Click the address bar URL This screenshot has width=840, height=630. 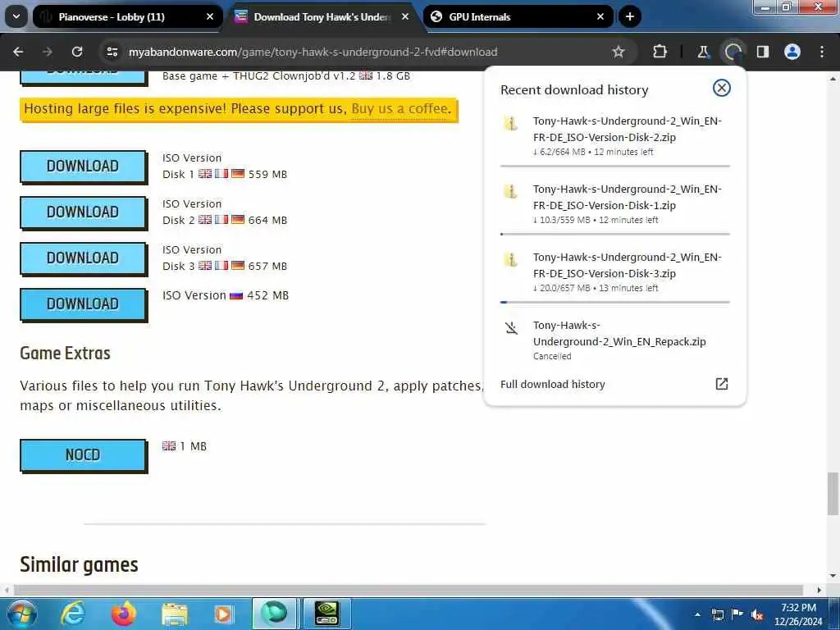pos(313,52)
